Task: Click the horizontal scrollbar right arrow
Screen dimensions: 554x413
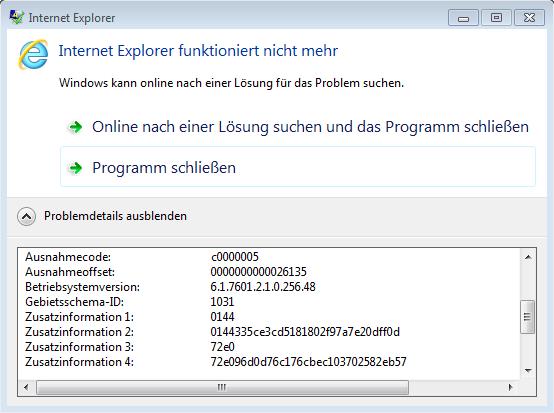Action: pos(510,388)
